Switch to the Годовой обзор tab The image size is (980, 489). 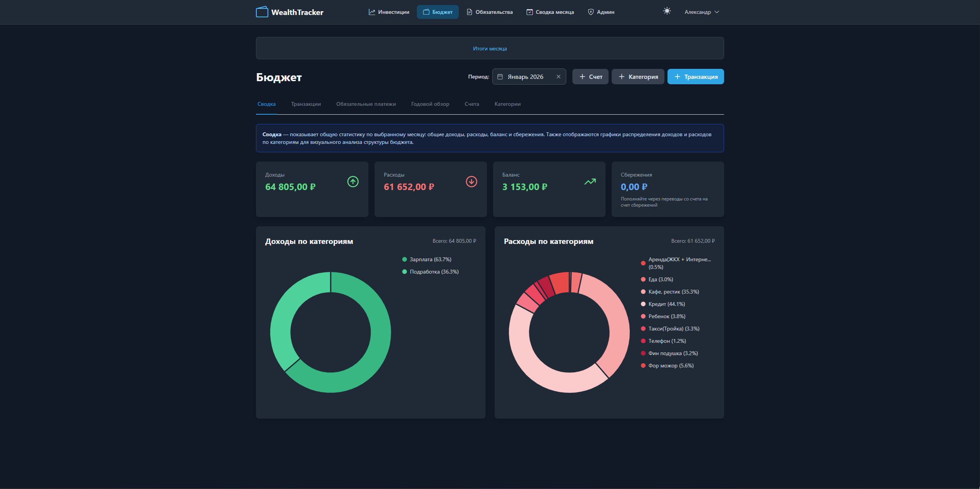(430, 104)
